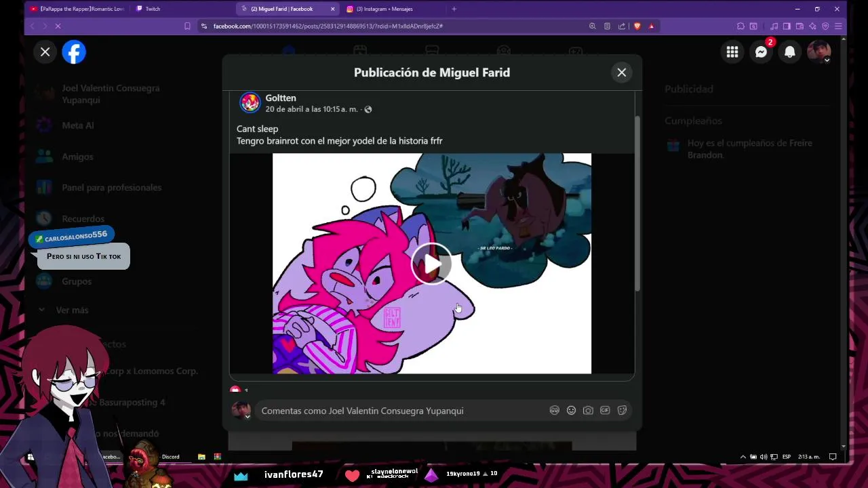The width and height of the screenshot is (868, 488).
Task: Open the Windows Start button
Action: coord(31,457)
